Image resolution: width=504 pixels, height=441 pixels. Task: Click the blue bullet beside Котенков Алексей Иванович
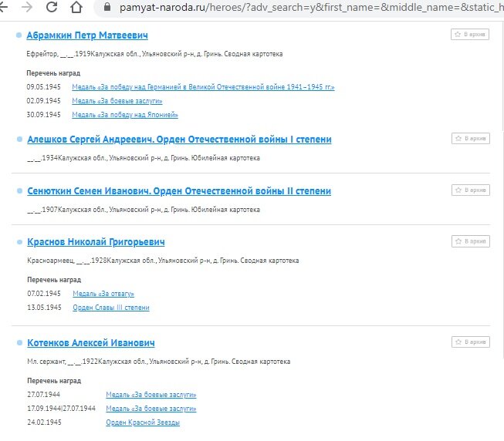(x=19, y=342)
